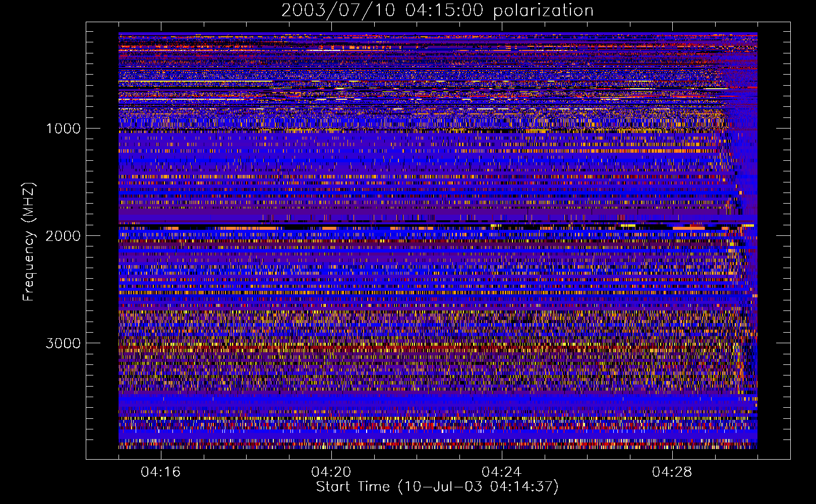
Task: Select the 1000 frequency axis label
Action: [x=63, y=129]
